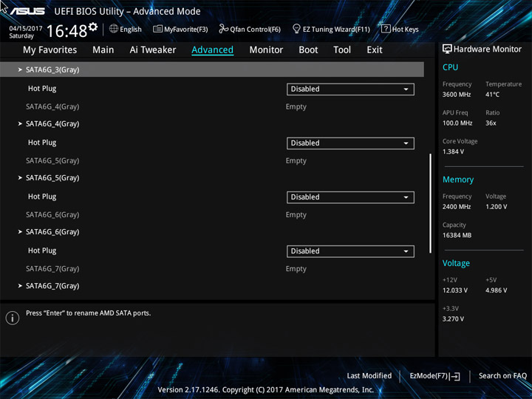The height and width of the screenshot is (399, 532).
Task: Open Hot Plug dropdown under SATA6G_6(Gray)
Action: click(350, 251)
